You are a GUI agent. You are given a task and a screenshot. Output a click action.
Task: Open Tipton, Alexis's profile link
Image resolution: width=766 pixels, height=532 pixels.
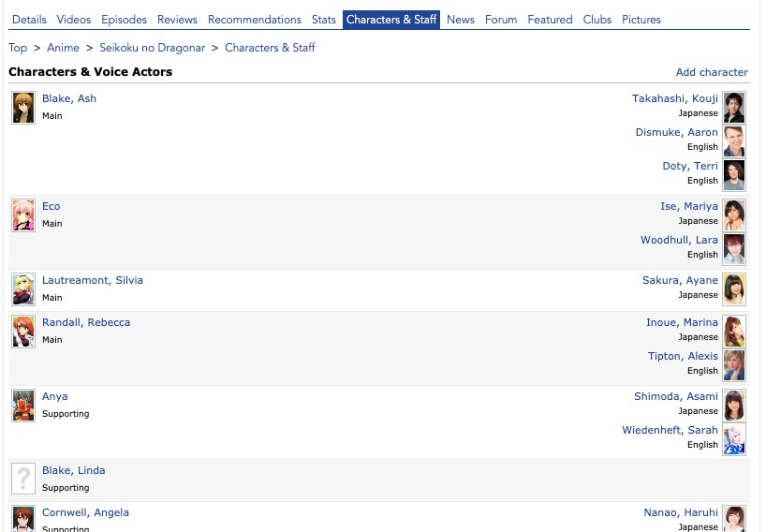(683, 356)
